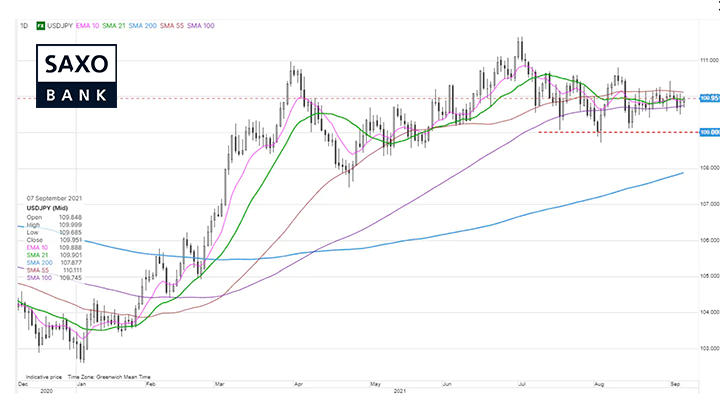
Task: Select the USDJPY symbol label
Action: (60, 26)
